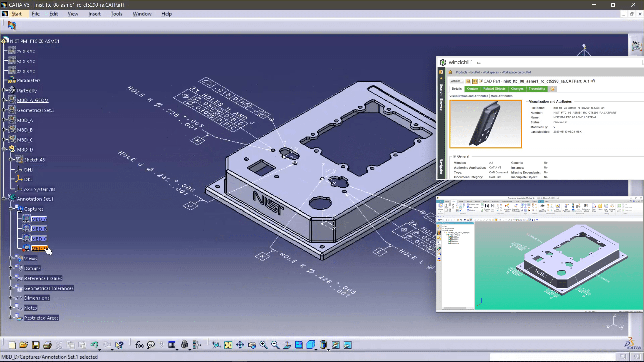Click the Fit All In icon

(x=228, y=345)
